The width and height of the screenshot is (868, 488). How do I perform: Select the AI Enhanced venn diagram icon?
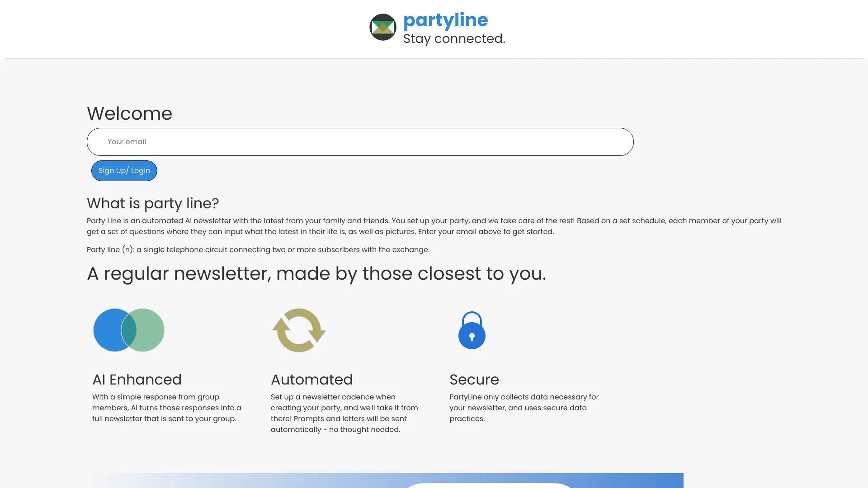pyautogui.click(x=128, y=330)
